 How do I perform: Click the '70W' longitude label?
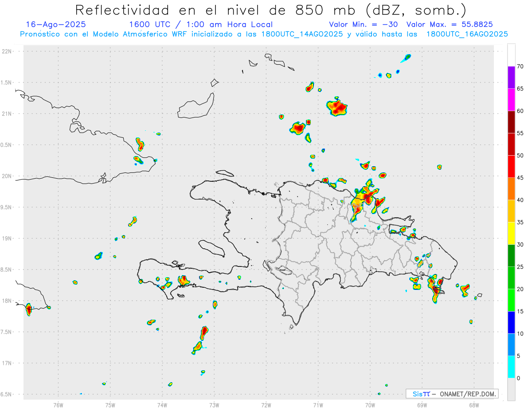click(370, 404)
